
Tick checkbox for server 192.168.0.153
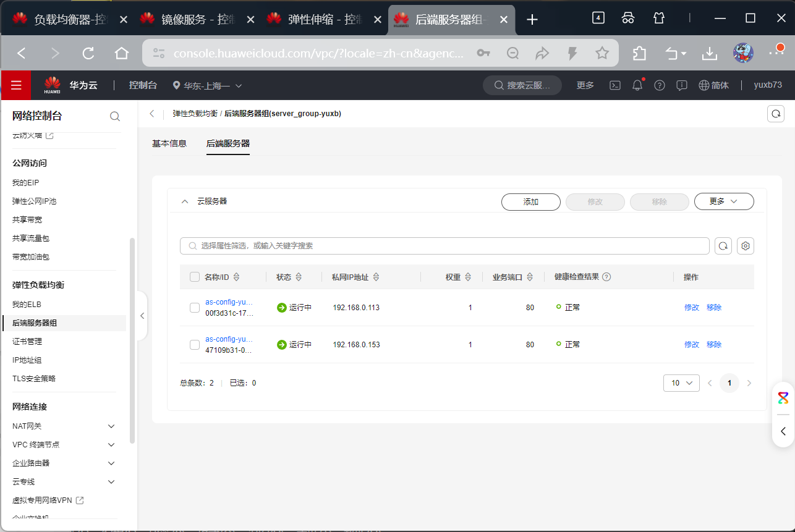(195, 344)
